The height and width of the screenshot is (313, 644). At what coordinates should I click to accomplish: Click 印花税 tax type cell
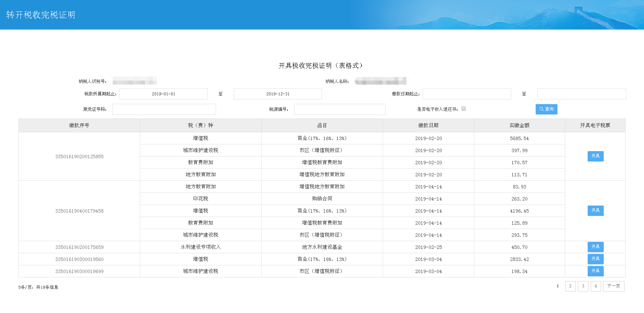coord(201,199)
